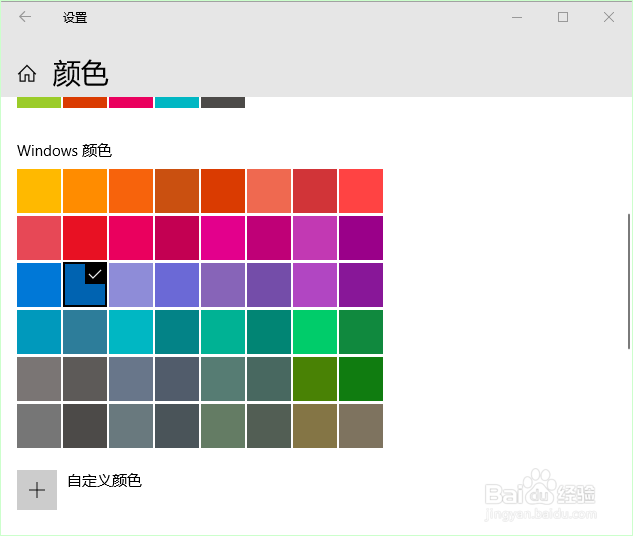Choose the light lavender swatch beside navy blue
Screen dimensions: 633x536
click(x=131, y=285)
